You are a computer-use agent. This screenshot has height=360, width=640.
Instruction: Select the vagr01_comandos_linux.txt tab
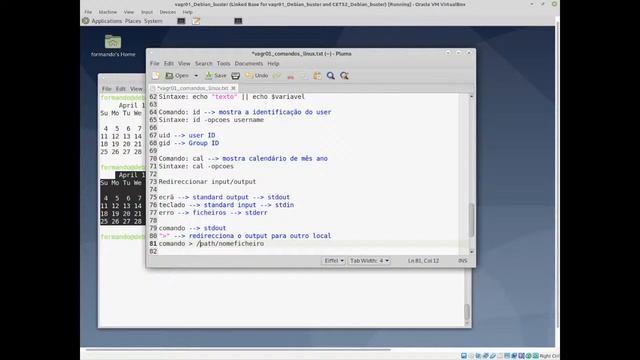(192, 88)
